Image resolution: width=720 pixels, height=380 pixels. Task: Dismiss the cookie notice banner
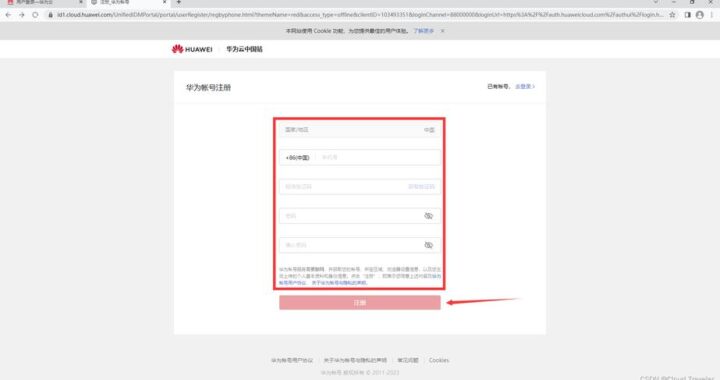[442, 31]
